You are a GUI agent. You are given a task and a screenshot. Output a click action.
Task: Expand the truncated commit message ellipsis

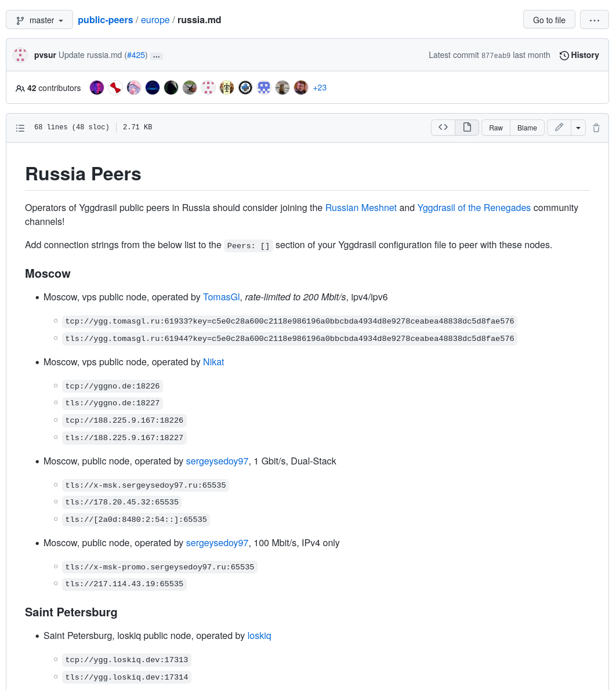point(156,56)
